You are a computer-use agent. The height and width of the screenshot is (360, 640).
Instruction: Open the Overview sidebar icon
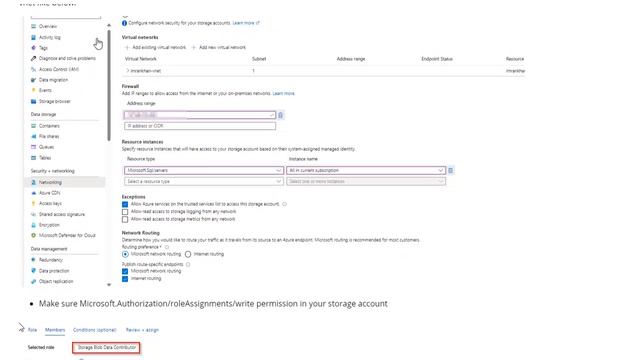click(x=33, y=26)
